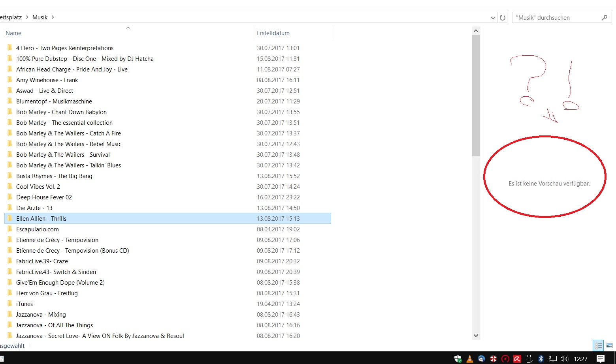The width and height of the screenshot is (616, 364).
Task: Click the scrollbar down arrow
Action: (476, 336)
